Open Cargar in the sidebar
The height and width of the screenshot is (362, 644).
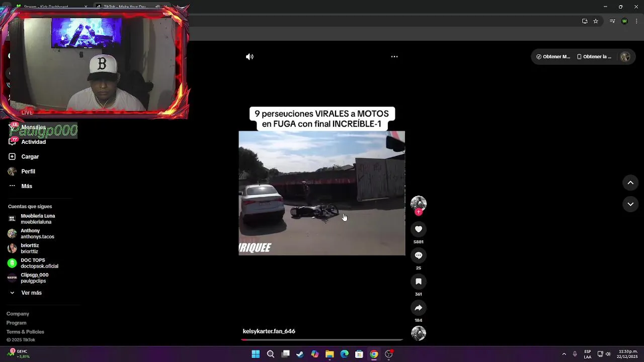(x=30, y=156)
